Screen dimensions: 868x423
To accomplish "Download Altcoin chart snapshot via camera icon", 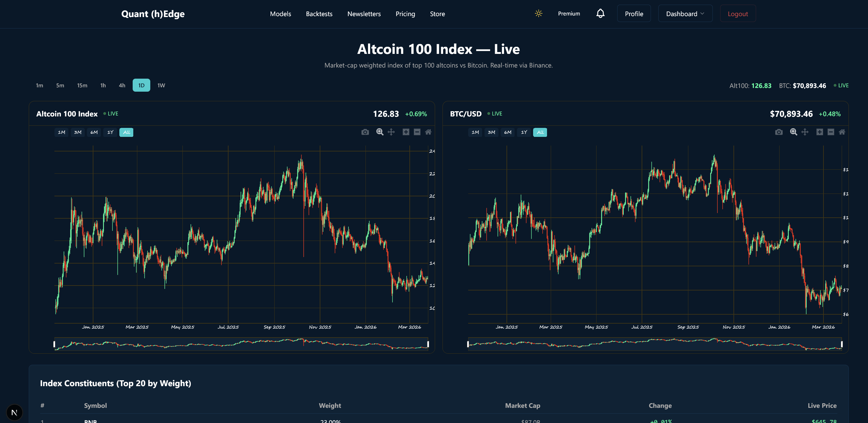I will click(365, 132).
